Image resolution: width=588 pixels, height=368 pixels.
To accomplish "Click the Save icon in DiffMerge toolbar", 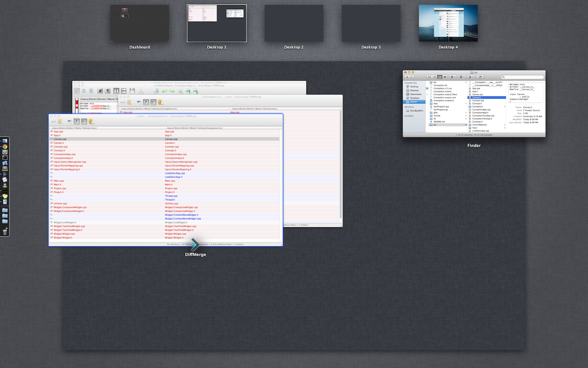I will tap(132, 91).
